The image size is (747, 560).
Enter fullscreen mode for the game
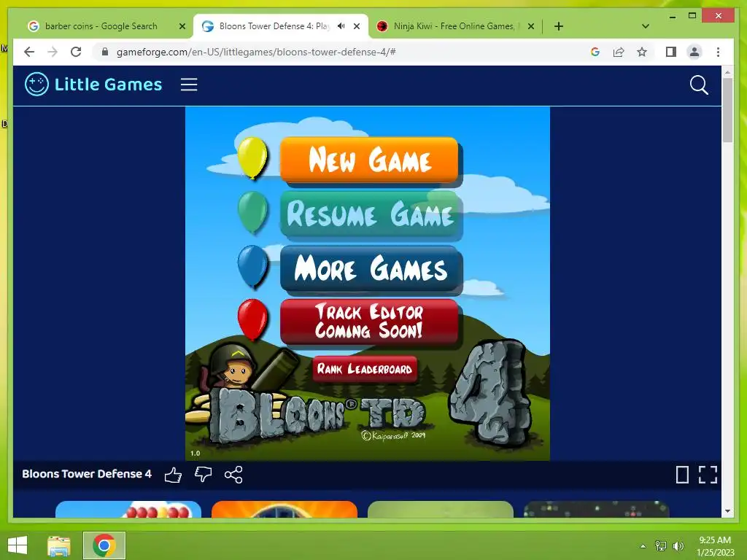coord(708,474)
